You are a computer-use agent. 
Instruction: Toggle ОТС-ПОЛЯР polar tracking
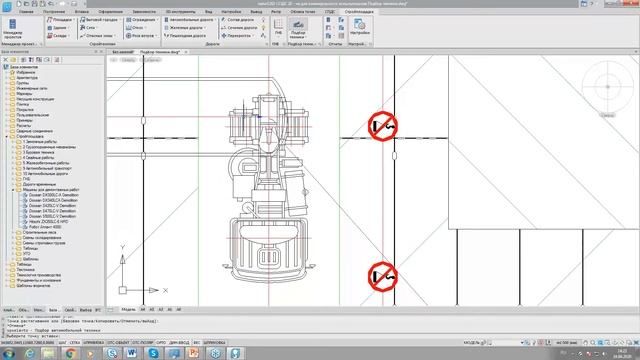[x=143, y=343]
